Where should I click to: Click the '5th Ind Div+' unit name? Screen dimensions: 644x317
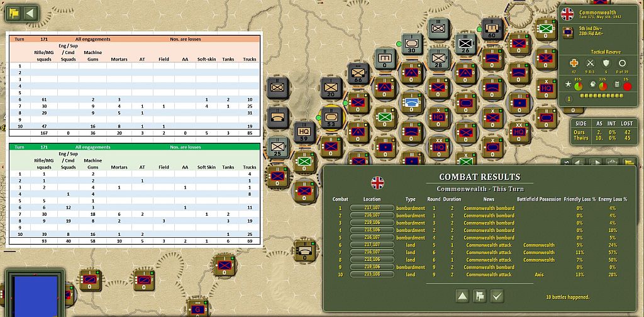[590, 28]
